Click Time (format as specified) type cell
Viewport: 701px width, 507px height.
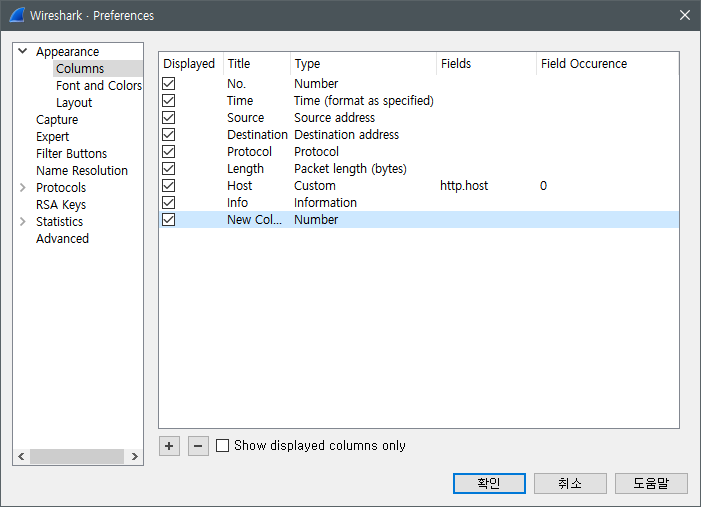click(x=364, y=101)
